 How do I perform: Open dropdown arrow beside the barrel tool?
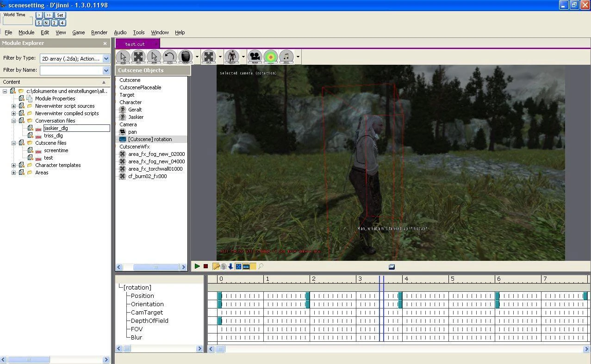tap(197, 57)
